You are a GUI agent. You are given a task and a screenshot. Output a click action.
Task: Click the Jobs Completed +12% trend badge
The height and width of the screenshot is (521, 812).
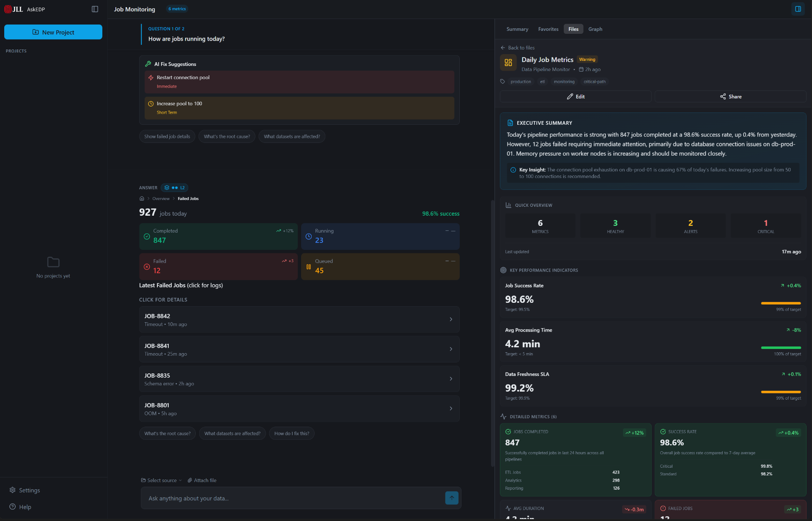coord(634,433)
